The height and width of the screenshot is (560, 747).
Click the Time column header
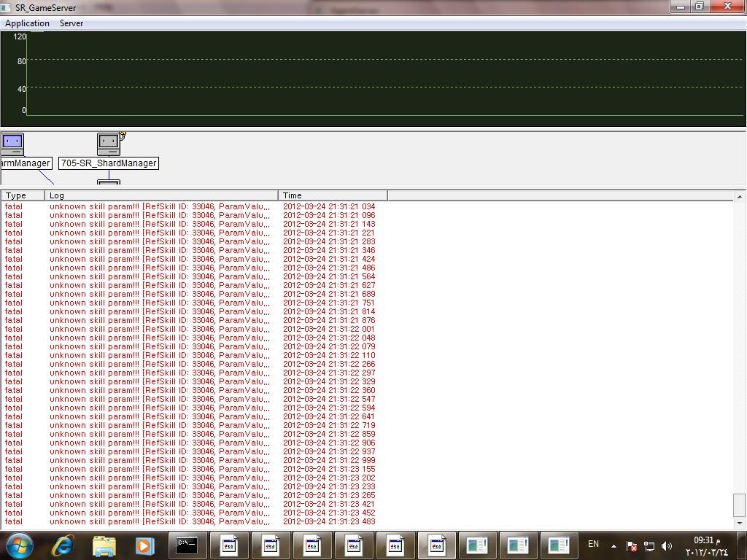click(x=332, y=195)
